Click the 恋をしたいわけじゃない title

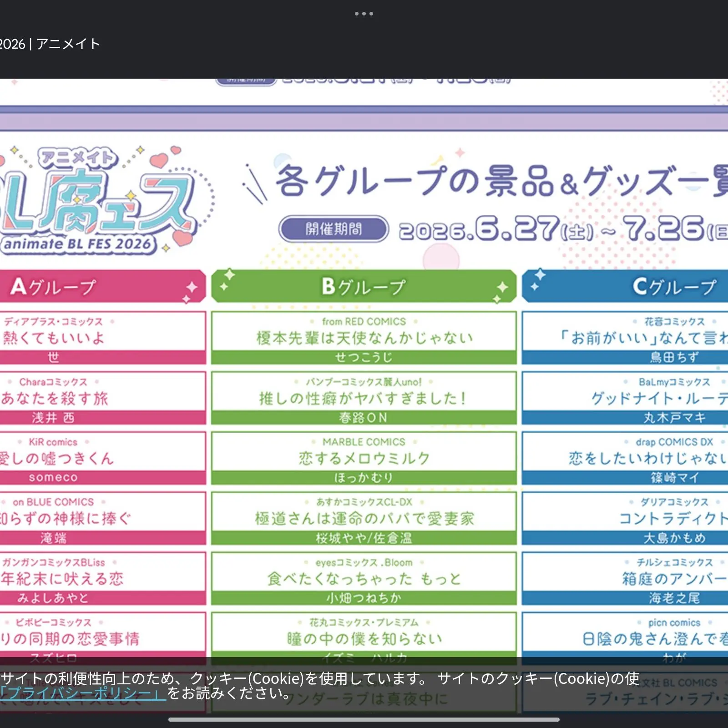(x=648, y=458)
